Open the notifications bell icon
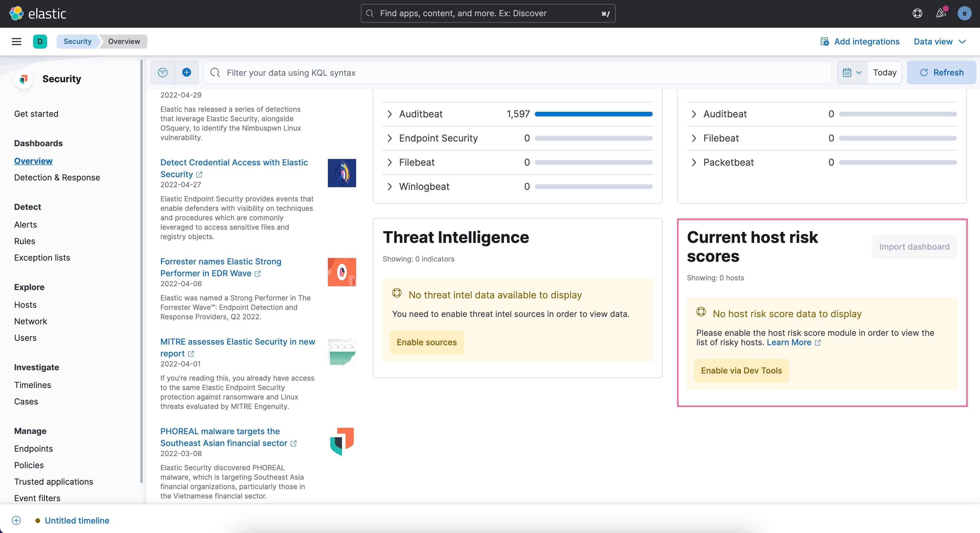This screenshot has width=980, height=533. click(x=940, y=13)
